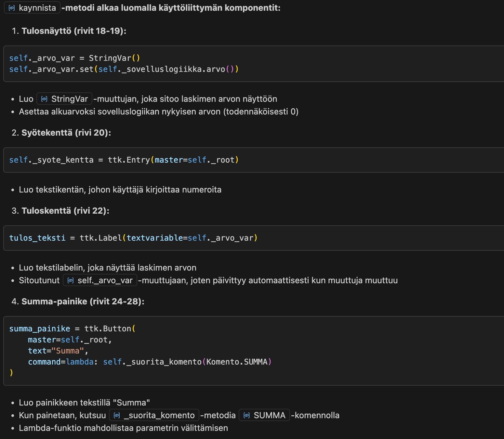504x439 pixels.
Task: Jump to _suorita_komento method reference
Action: coord(159,415)
